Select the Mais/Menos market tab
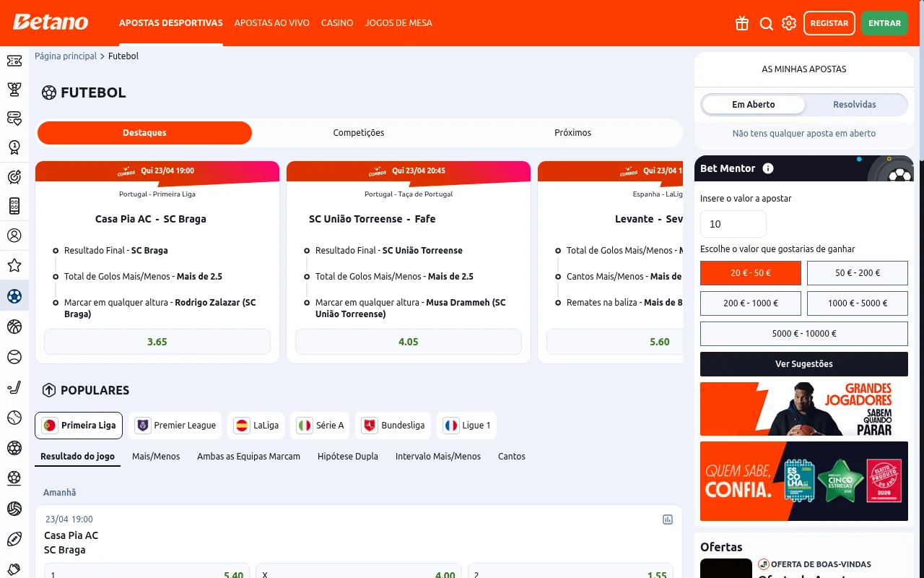Image resolution: width=924 pixels, height=578 pixels. point(156,457)
